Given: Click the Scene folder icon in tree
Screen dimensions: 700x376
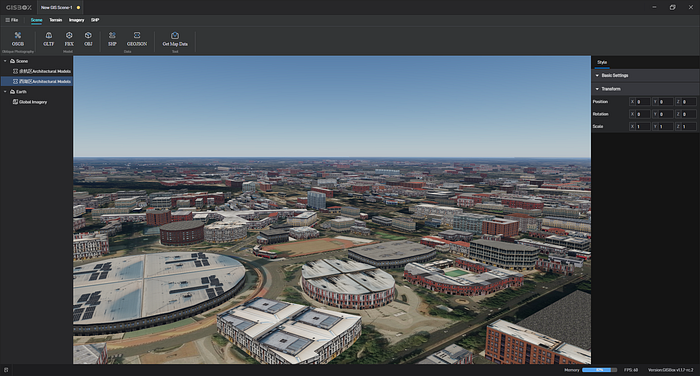Looking at the screenshot, I should click(x=12, y=61).
